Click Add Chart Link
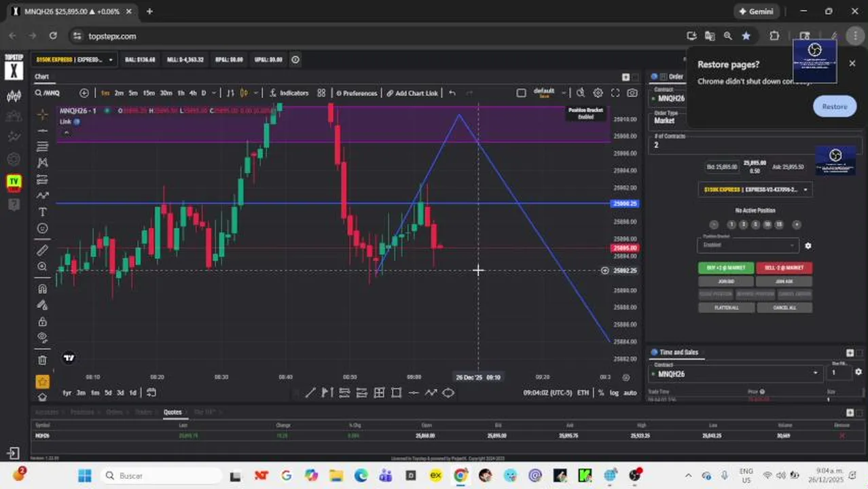 tap(412, 93)
